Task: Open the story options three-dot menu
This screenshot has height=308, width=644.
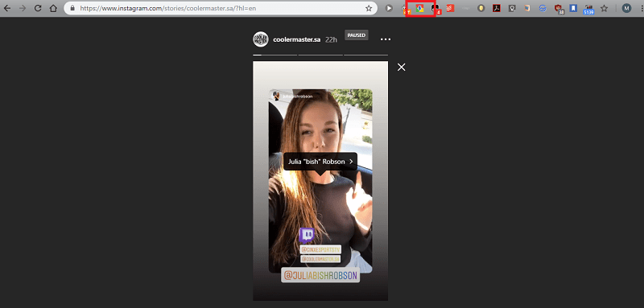Action: click(x=386, y=39)
